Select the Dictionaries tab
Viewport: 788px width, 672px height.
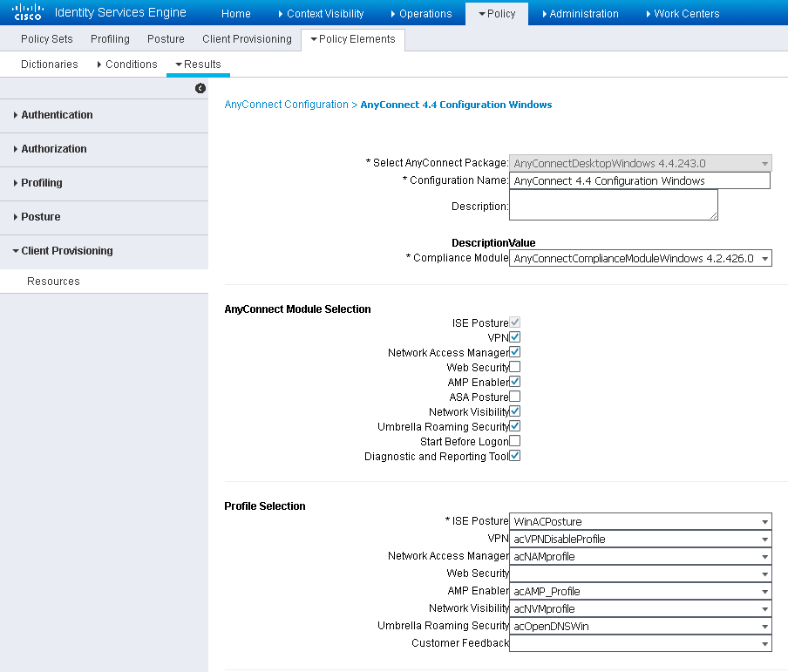49,64
